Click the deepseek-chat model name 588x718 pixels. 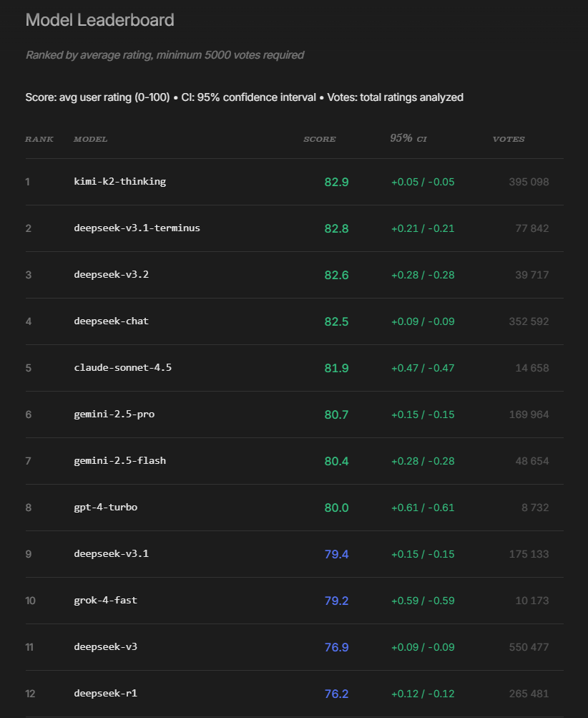pyautogui.click(x=111, y=321)
